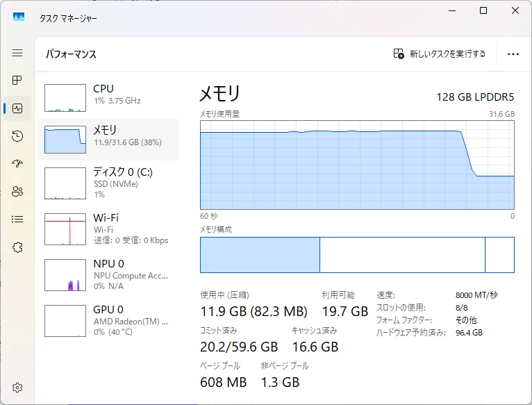Click the memory mini graph thumbnail
The height and width of the screenshot is (405, 532).
pos(65,140)
